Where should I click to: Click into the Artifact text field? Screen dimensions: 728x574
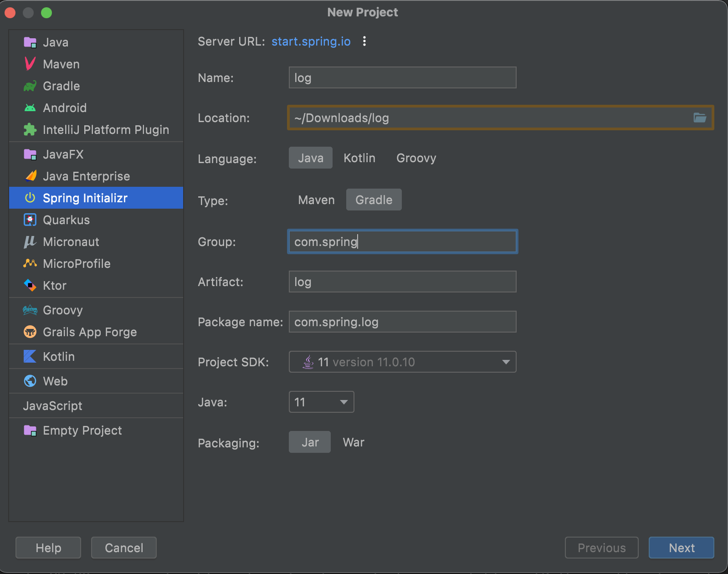tap(403, 282)
